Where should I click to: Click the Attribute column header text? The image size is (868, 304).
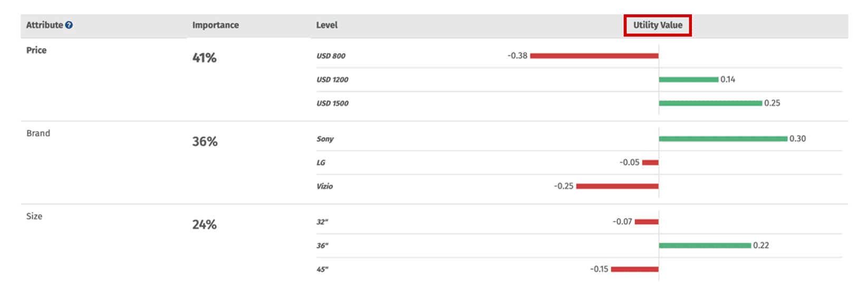click(x=44, y=25)
